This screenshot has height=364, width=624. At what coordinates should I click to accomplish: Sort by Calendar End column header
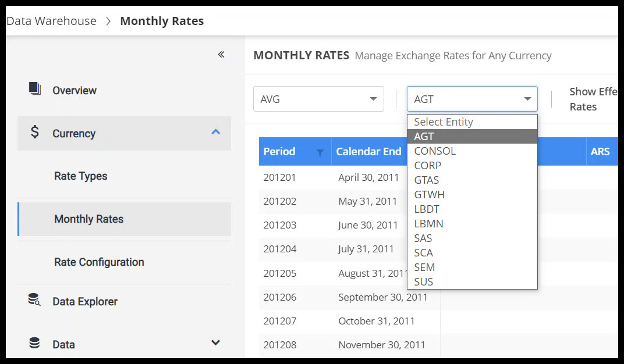[x=368, y=152]
